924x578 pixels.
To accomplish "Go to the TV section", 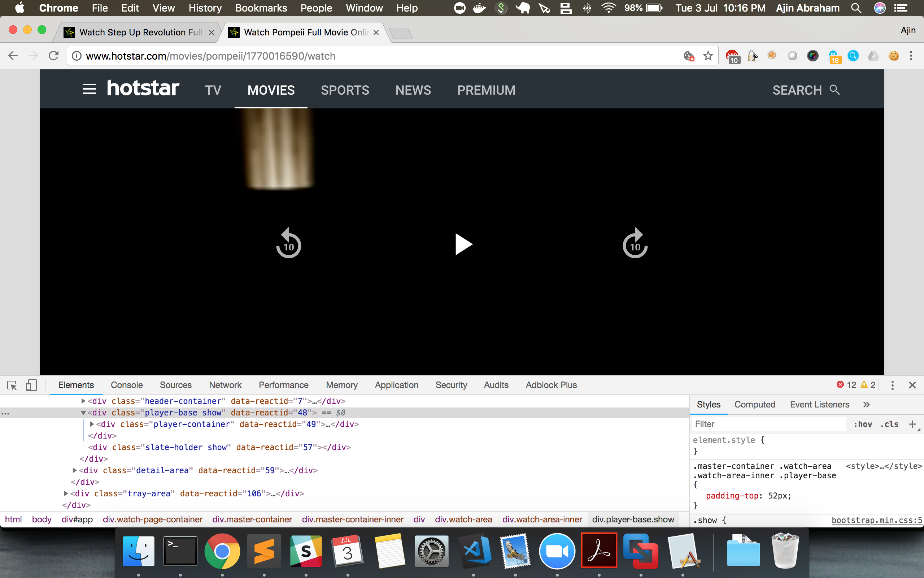I will tap(213, 90).
